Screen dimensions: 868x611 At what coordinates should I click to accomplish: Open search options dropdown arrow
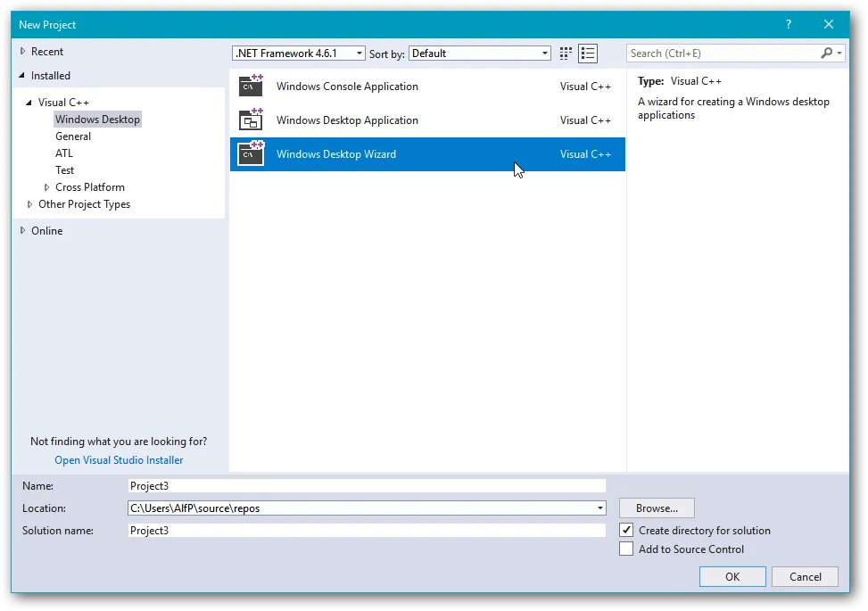point(839,54)
